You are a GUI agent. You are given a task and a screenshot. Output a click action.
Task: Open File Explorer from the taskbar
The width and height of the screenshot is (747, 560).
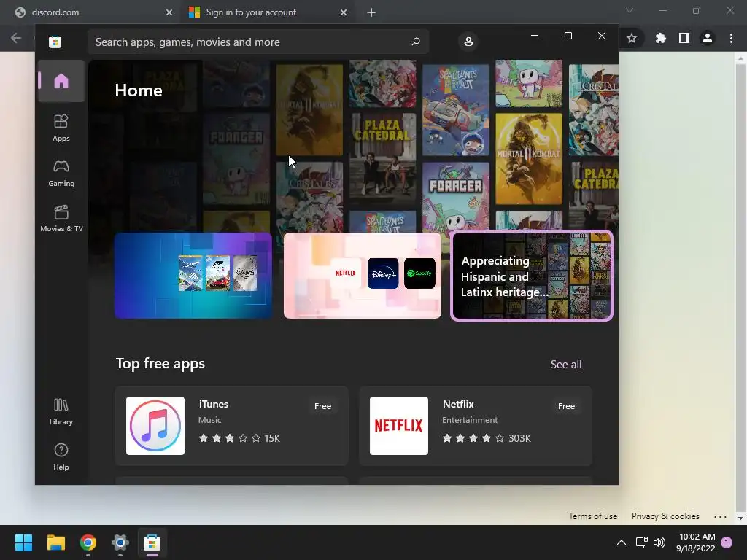pyautogui.click(x=55, y=542)
